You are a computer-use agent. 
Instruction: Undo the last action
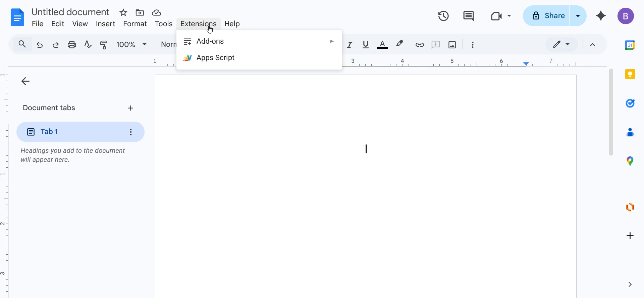click(x=40, y=45)
